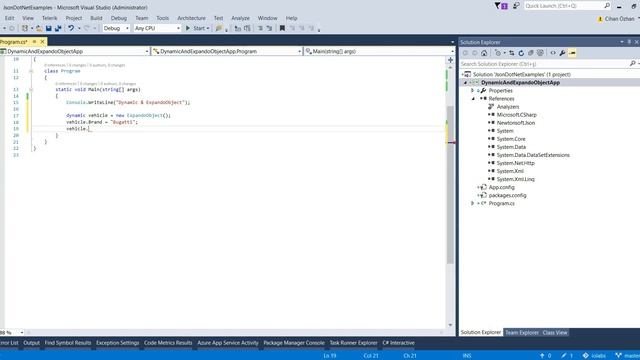Screen dimensions: 640x360
Task: Expand the Properties node in Solution Explorer
Action: (x=473, y=91)
